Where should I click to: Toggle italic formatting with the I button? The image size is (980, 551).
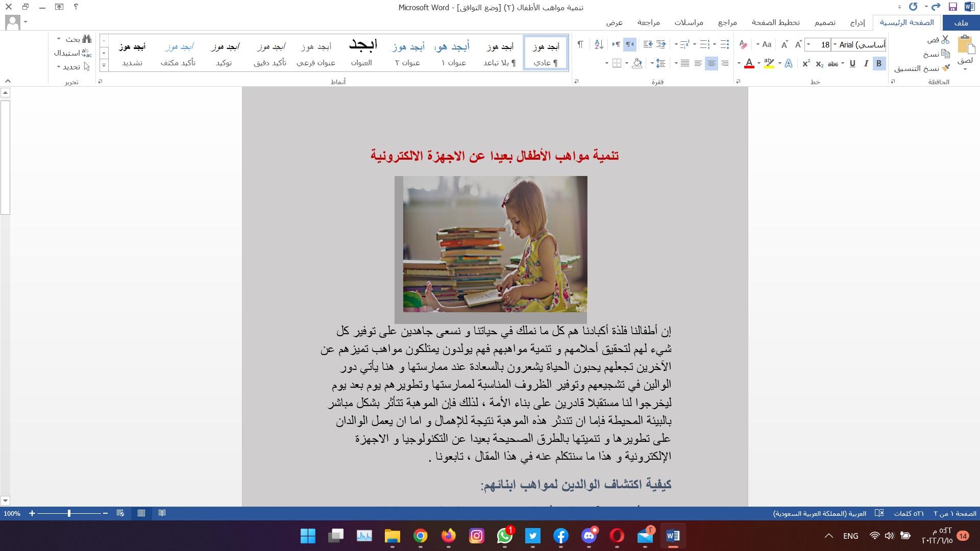pos(865,64)
